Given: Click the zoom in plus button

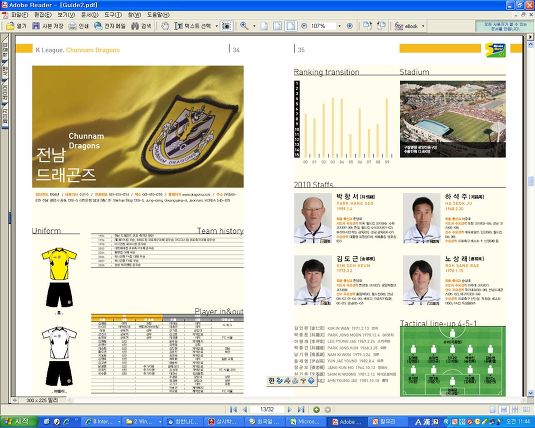Looking at the screenshot, I should (x=349, y=26).
